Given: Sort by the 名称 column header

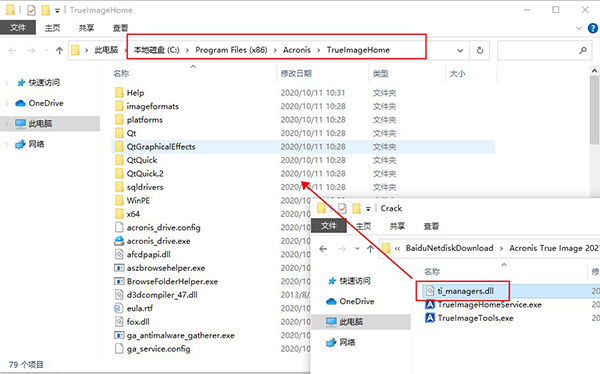Looking at the screenshot, I should 121,73.
